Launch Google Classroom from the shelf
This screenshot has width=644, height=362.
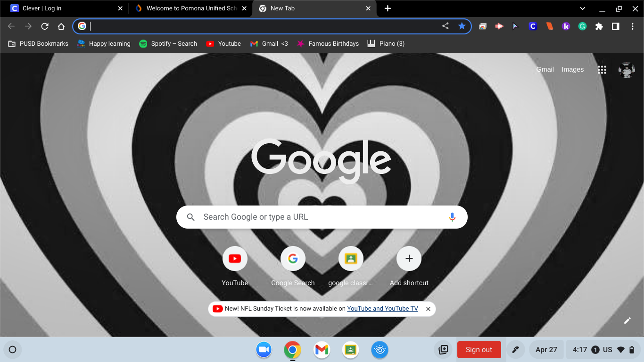pos(350,350)
